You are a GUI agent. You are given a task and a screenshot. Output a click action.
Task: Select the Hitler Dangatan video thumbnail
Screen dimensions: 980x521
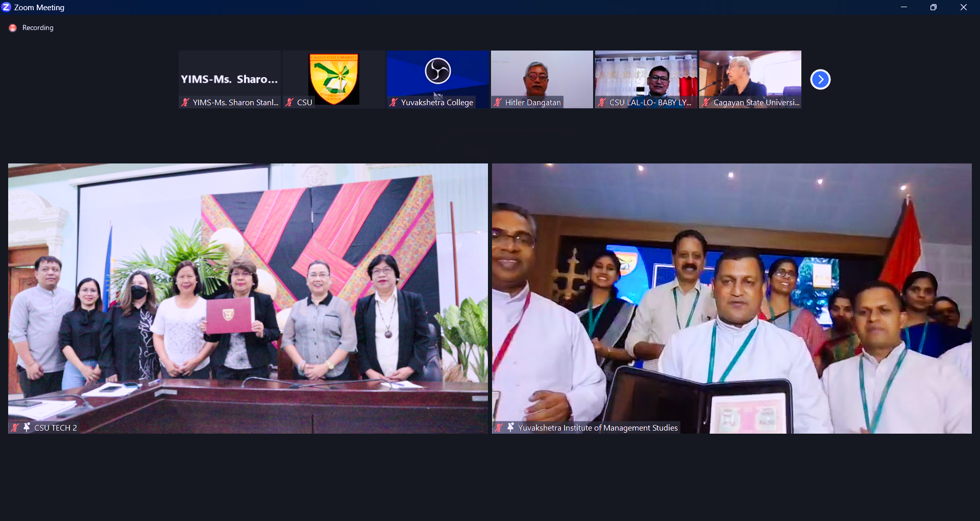542,79
